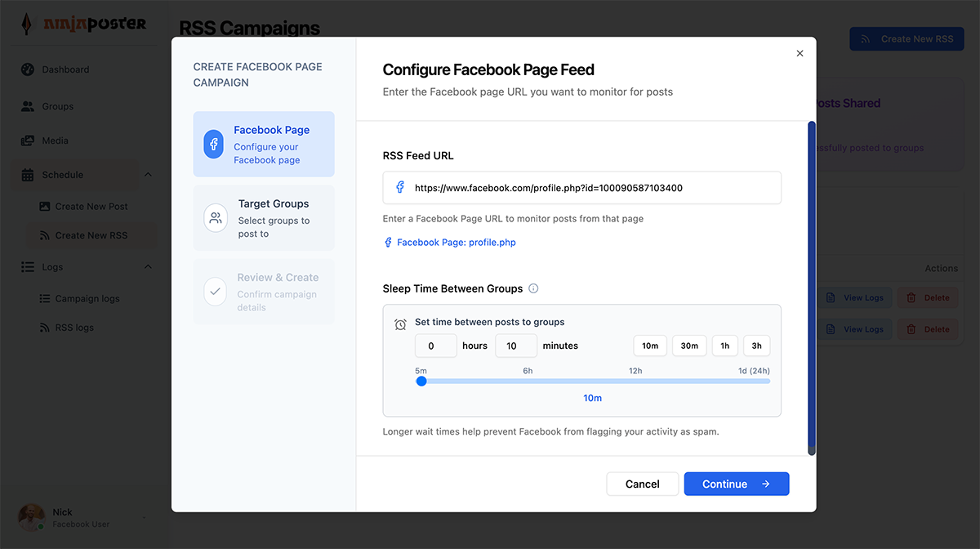Click the Sleep Time Between Groups label

coord(452,288)
